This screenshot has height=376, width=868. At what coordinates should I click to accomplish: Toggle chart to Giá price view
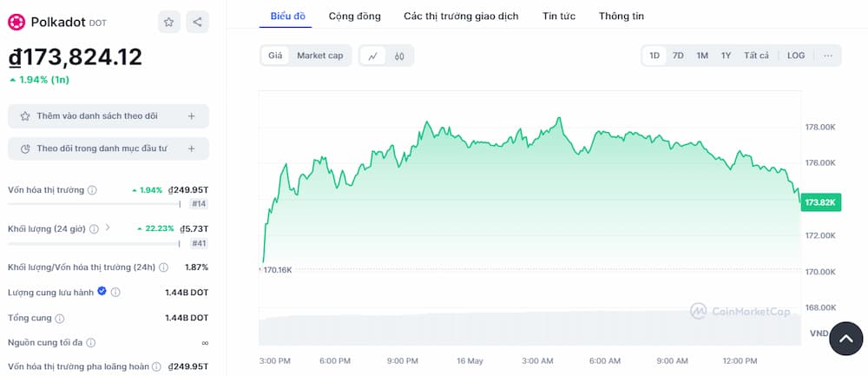tap(275, 56)
